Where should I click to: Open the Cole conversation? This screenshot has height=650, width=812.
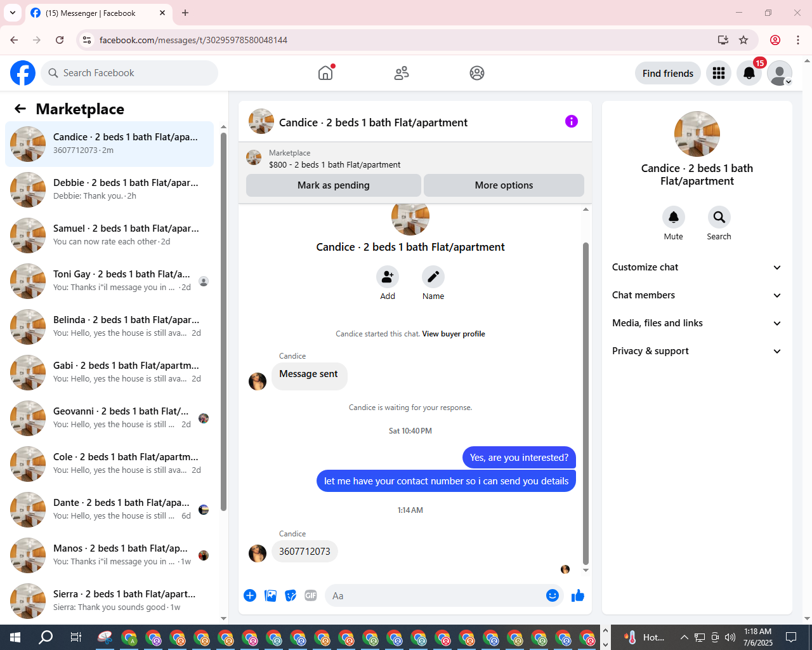[x=109, y=463]
